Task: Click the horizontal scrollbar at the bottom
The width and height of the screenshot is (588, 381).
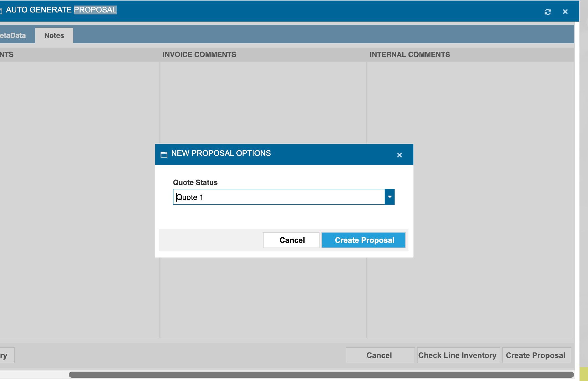Action: [321, 375]
